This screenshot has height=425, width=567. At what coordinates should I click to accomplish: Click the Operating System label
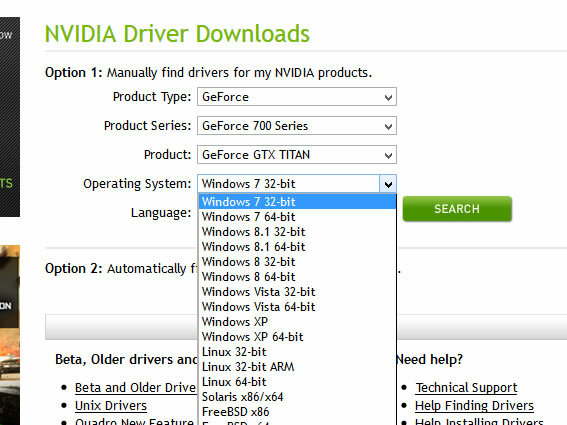tap(137, 184)
